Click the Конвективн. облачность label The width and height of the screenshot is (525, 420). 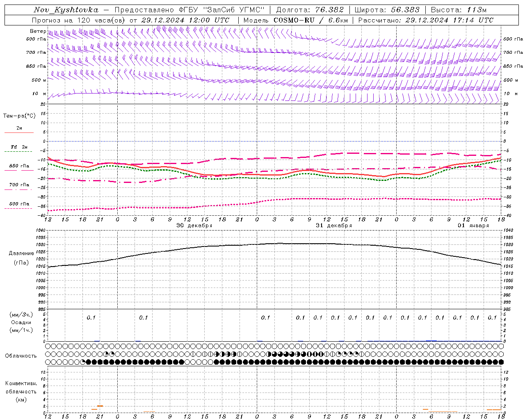[x=21, y=388]
